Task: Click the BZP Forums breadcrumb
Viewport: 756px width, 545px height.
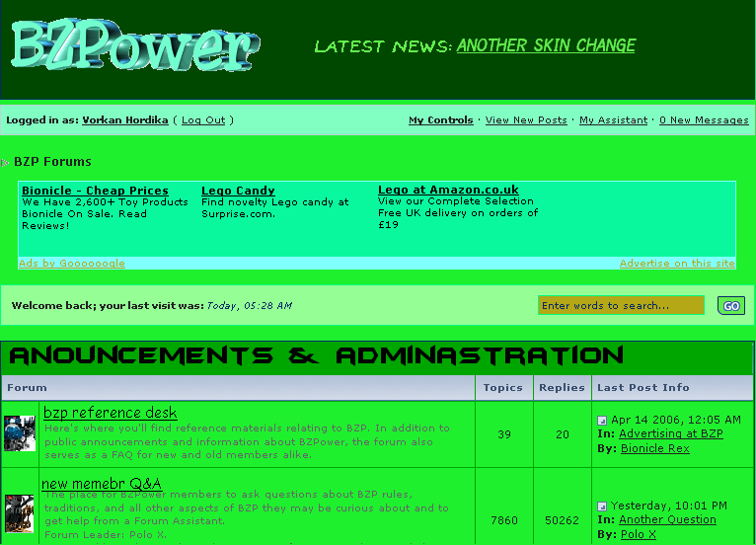Action: (x=52, y=162)
